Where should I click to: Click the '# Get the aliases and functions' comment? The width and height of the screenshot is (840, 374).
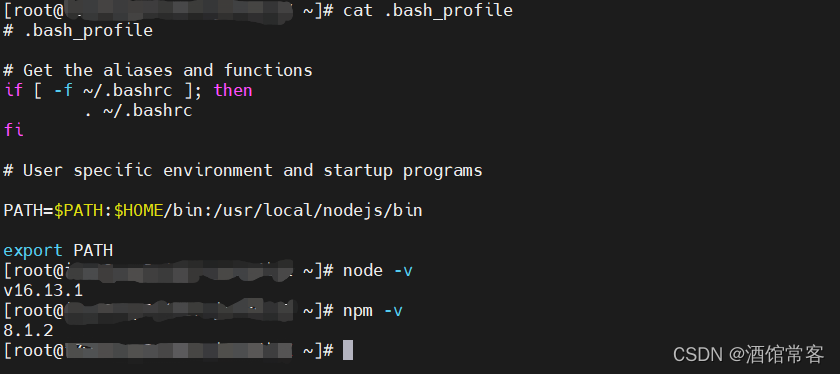point(158,70)
